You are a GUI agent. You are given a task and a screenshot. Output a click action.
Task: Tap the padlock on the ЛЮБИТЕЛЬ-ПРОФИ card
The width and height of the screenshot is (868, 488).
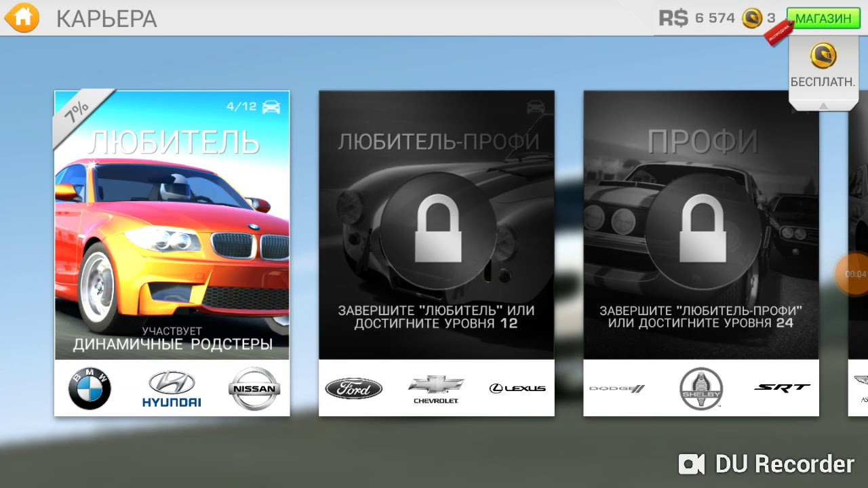click(437, 230)
